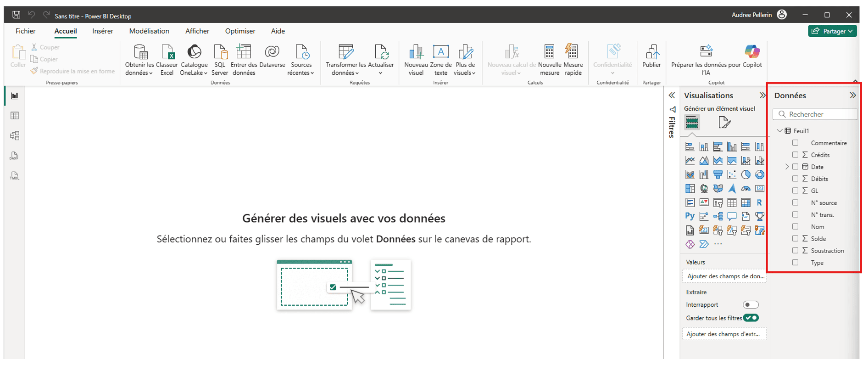Open the Modélisation ribbon tab
This screenshot has height=371, width=868.
click(x=149, y=31)
